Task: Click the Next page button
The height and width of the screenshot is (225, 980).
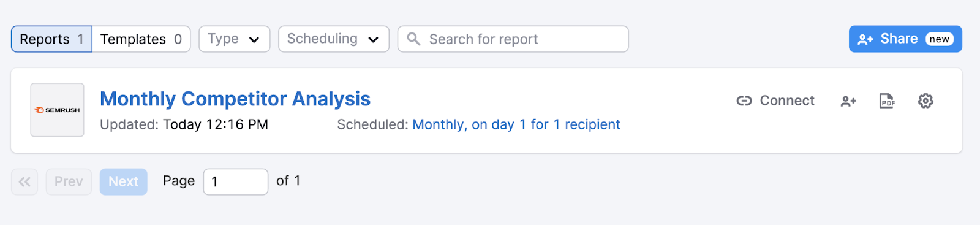Action: point(124,181)
